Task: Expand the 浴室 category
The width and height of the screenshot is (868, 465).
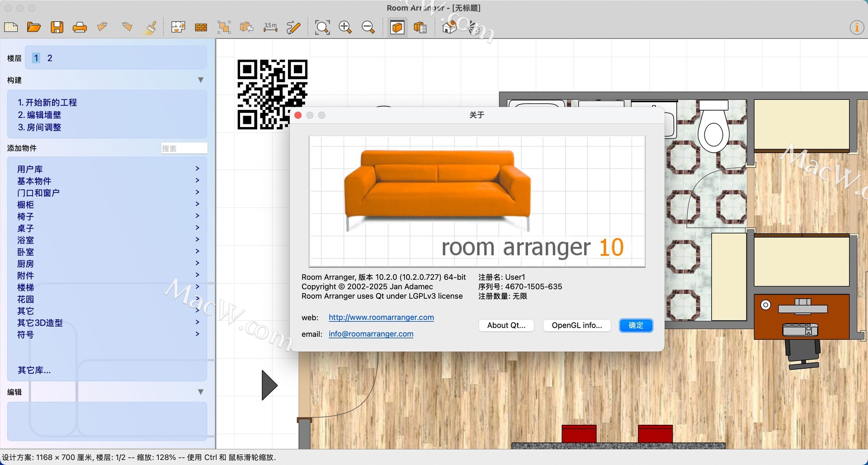Action: point(108,240)
